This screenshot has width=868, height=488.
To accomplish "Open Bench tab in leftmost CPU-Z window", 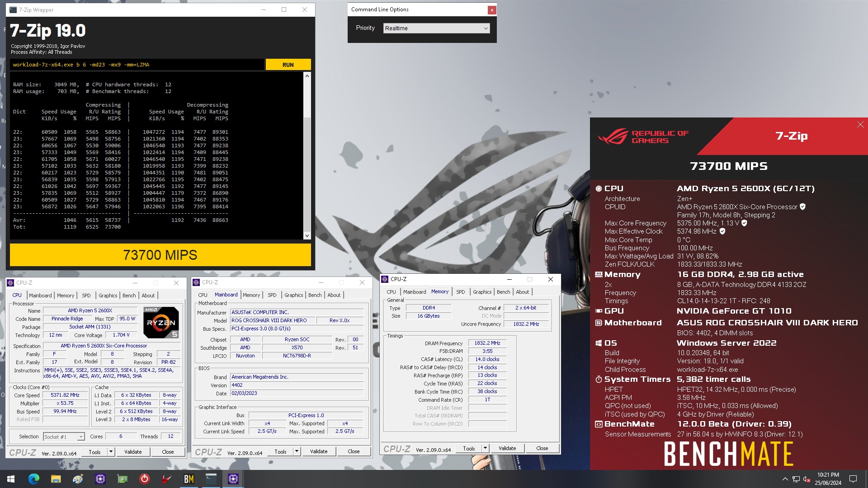I will click(129, 296).
